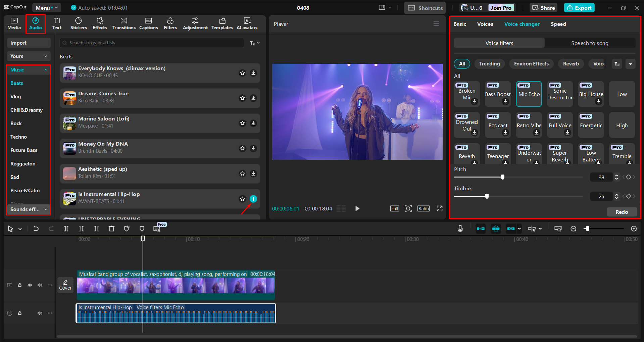Open the Speed tab in the right panel
Image resolution: width=644 pixels, height=342 pixels.
pyautogui.click(x=558, y=24)
